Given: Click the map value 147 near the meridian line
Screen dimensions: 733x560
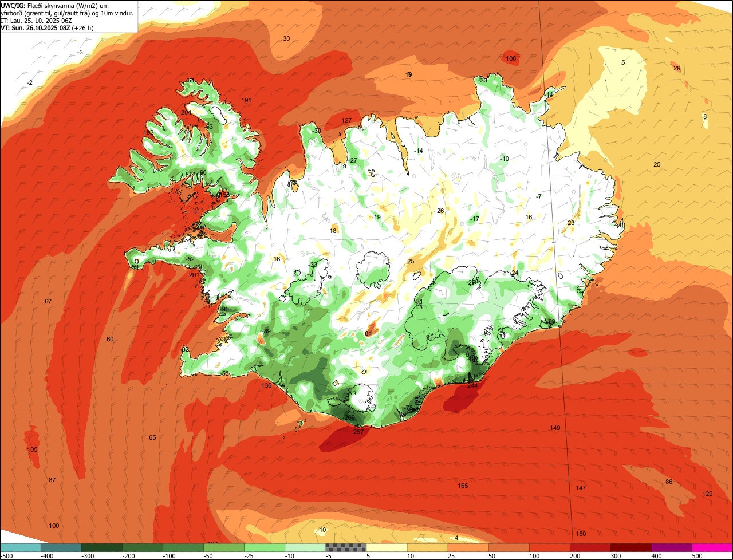Looking at the screenshot, I should tap(581, 488).
